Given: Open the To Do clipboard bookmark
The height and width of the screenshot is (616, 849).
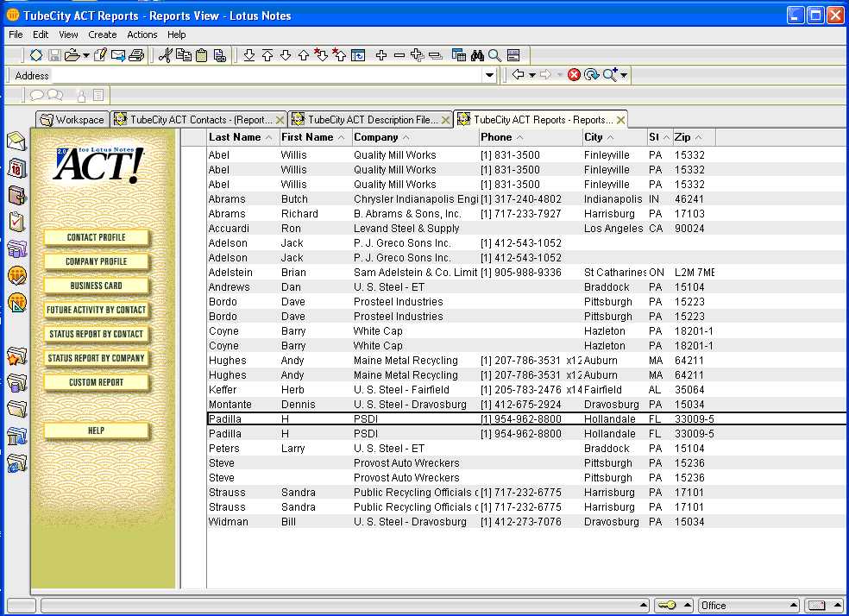Looking at the screenshot, I should [x=16, y=222].
